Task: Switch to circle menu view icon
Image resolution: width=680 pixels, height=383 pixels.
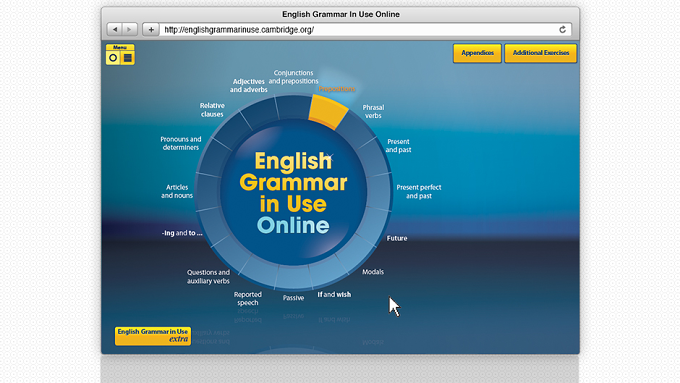Action: pos(113,58)
